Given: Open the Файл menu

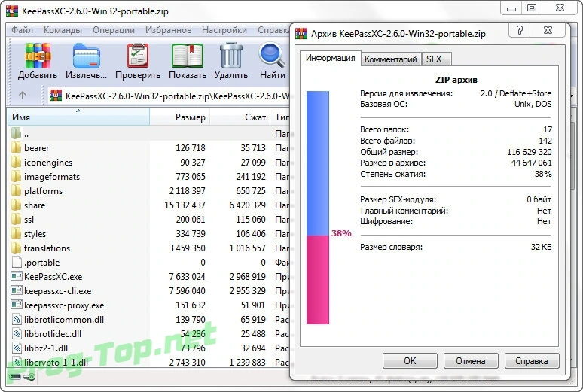Looking at the screenshot, I should point(22,30).
